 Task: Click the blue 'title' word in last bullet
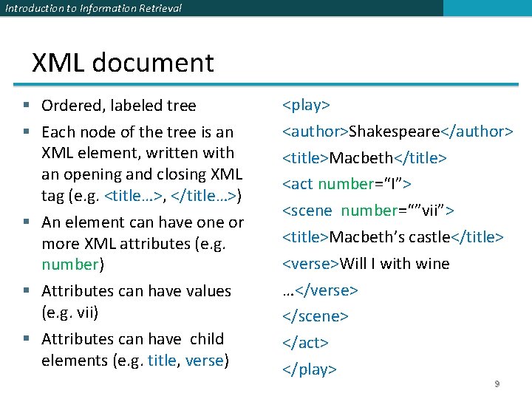[x=162, y=361]
